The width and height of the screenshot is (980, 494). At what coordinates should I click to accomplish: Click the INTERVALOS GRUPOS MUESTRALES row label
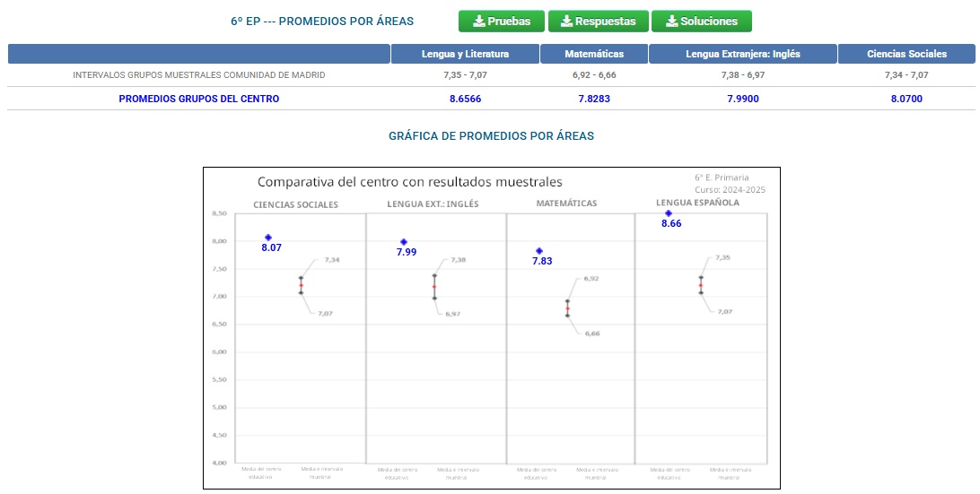tap(198, 75)
